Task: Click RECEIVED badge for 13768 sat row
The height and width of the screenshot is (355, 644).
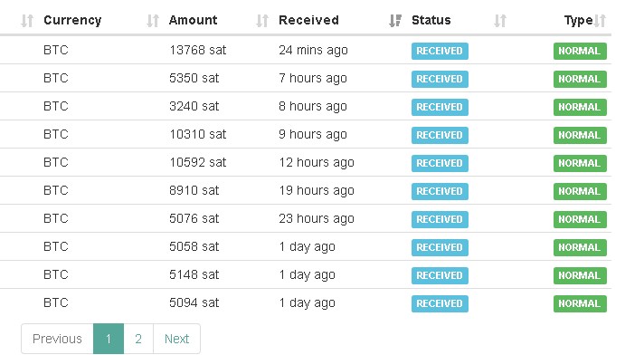Action: [x=440, y=51]
